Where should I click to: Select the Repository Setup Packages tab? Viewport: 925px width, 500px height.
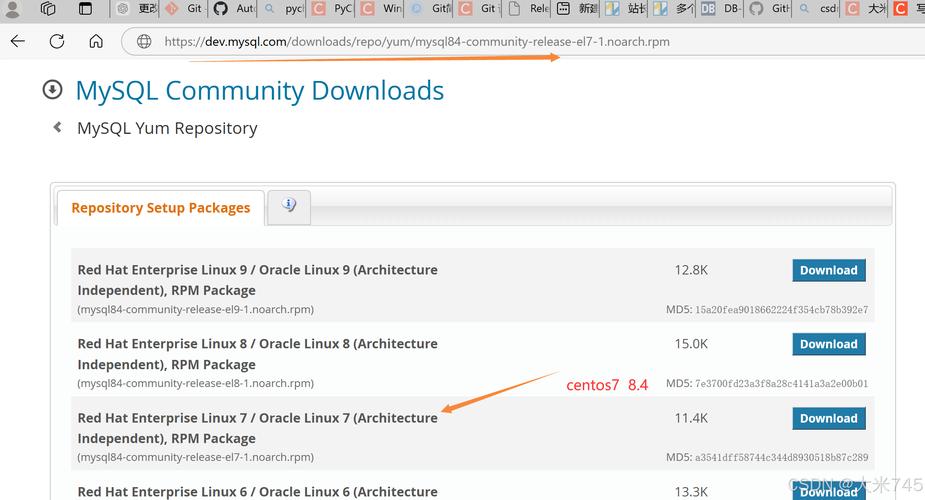coord(161,208)
